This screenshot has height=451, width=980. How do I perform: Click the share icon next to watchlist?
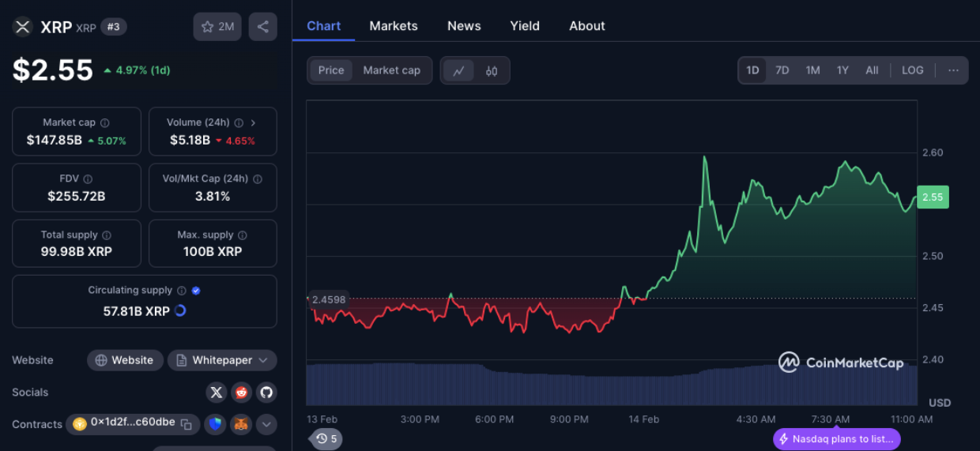[262, 27]
